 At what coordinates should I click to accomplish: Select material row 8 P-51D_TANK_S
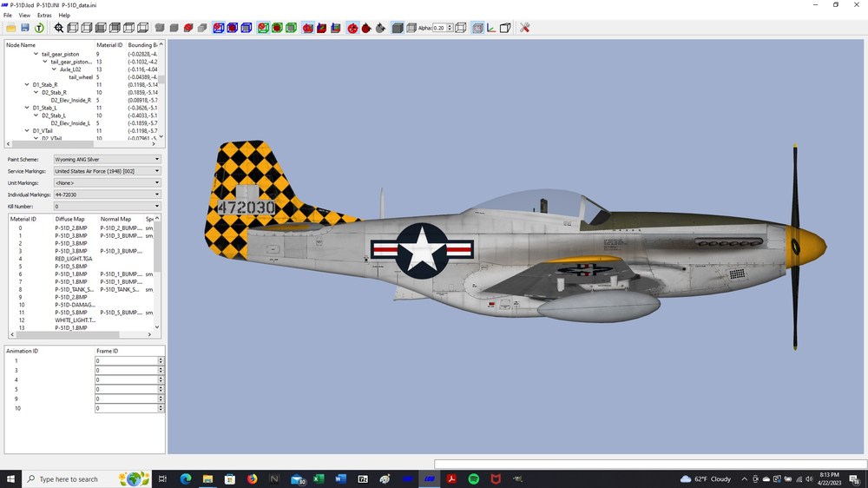74,289
